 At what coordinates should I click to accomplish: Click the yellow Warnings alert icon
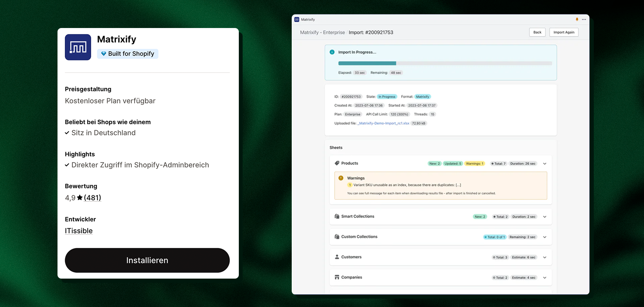341,178
